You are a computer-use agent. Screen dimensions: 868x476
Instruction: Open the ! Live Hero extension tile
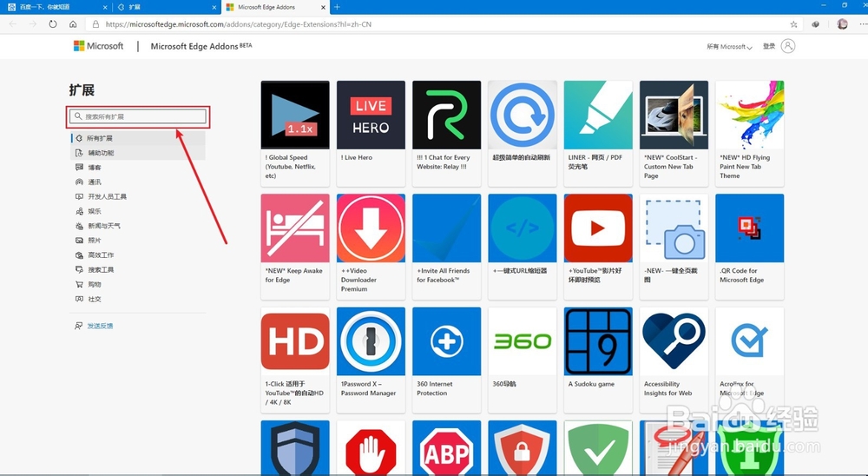[x=371, y=133]
